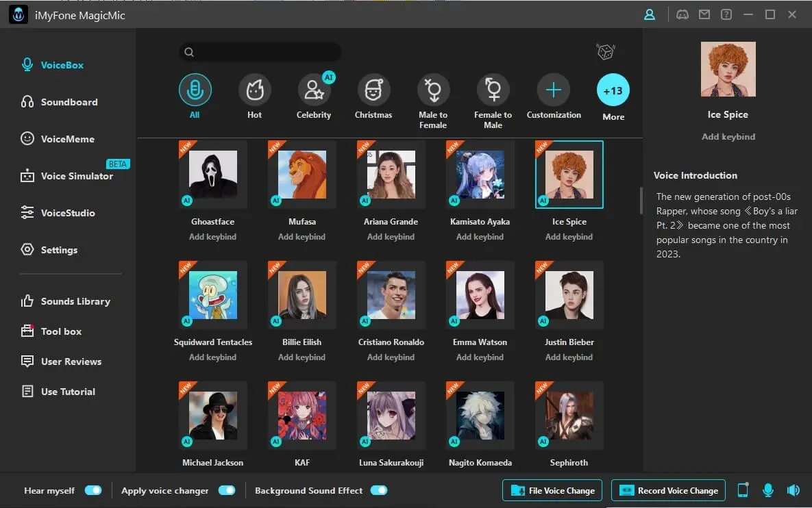Expand +13 More categories
Image resolution: width=812 pixels, height=508 pixels.
613,97
